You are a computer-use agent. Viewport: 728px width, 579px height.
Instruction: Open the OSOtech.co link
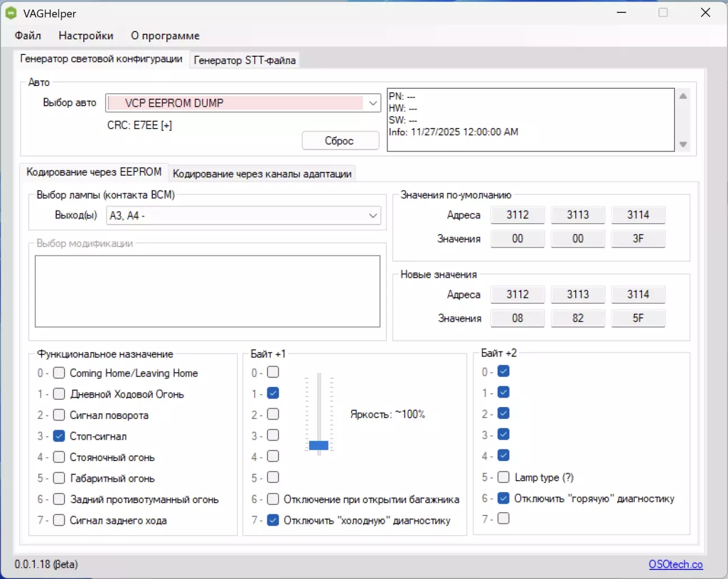coord(675,564)
